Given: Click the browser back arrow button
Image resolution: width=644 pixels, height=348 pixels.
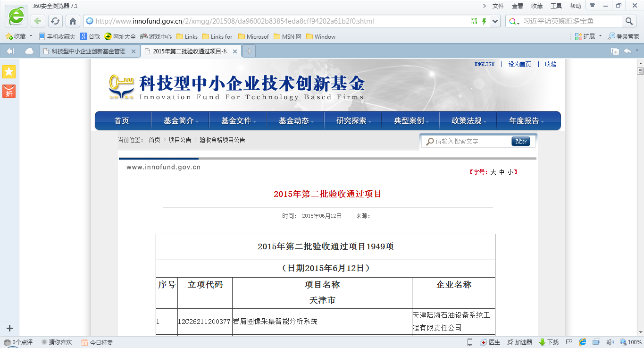Looking at the screenshot, I should 38,21.
